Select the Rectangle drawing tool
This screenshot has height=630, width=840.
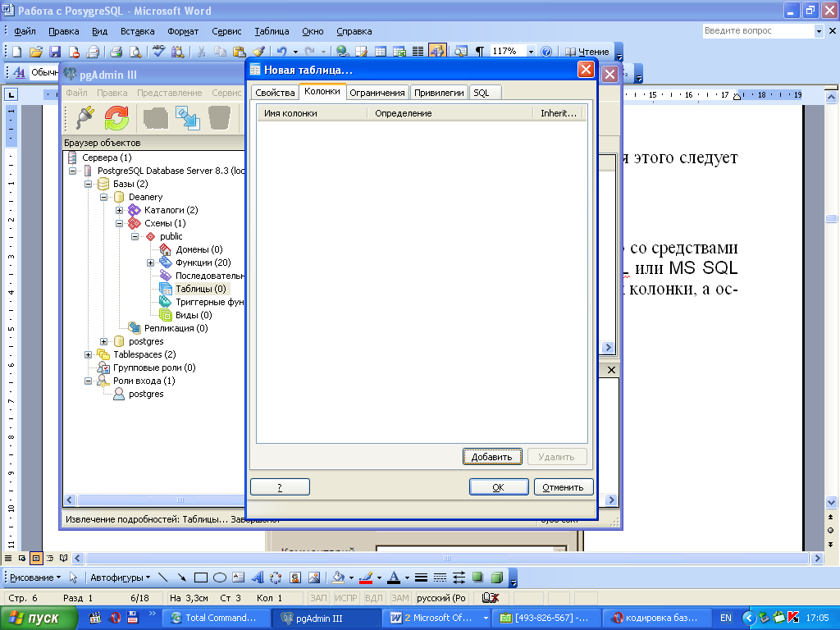coord(201,577)
